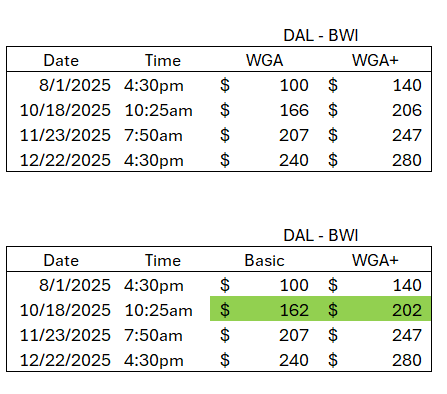
Task: Select the 10:25am time in top table
Action: pos(158,110)
